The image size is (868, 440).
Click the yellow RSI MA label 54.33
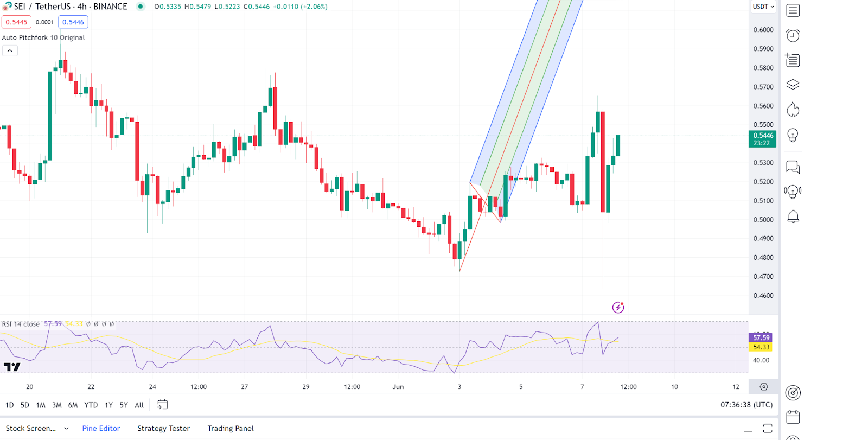click(761, 347)
